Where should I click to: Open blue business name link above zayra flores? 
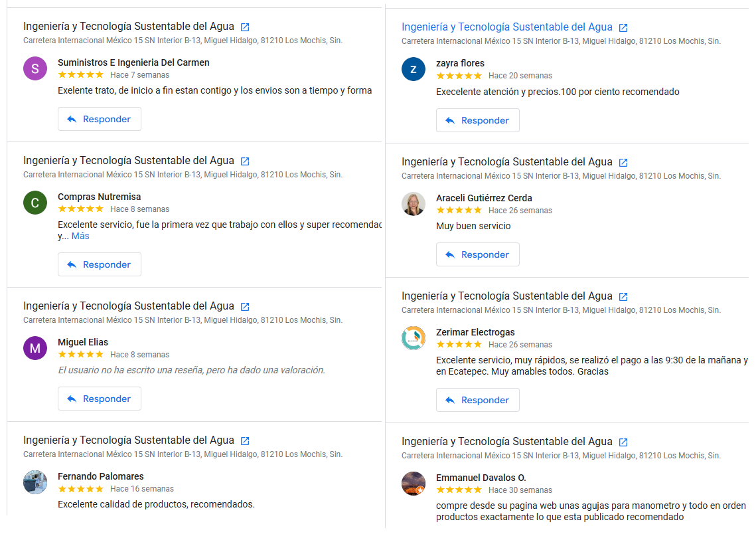pos(506,27)
